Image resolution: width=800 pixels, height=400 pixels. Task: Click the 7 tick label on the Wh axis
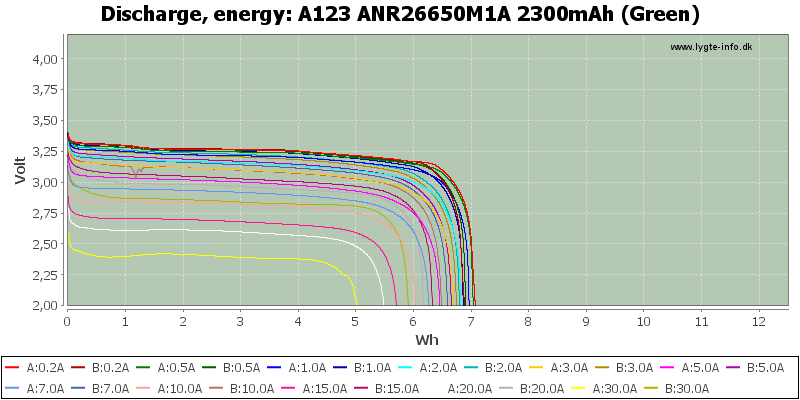471,322
